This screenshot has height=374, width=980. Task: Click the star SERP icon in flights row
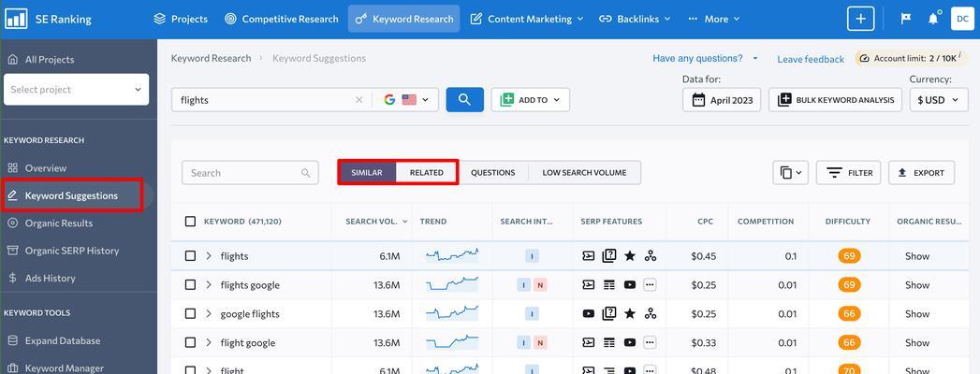pyautogui.click(x=629, y=256)
